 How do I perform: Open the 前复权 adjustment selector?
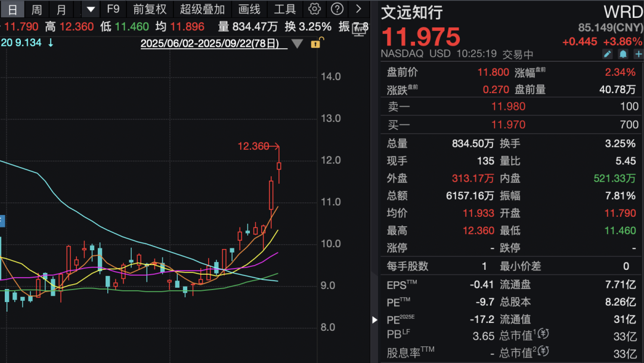coord(150,9)
